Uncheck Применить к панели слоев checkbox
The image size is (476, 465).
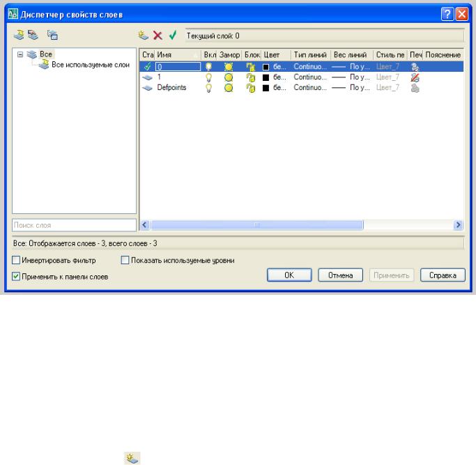[x=16, y=277]
